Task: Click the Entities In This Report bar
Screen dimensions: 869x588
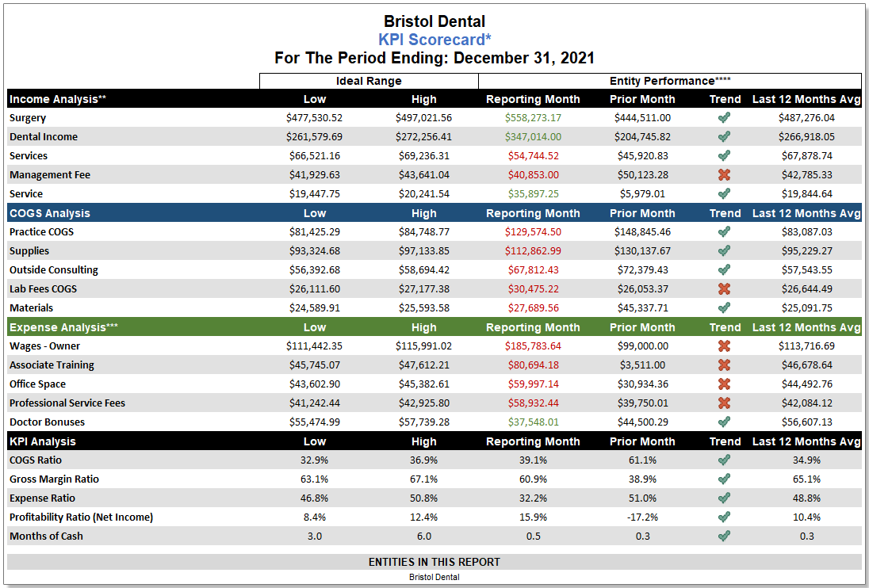Action: [434, 562]
